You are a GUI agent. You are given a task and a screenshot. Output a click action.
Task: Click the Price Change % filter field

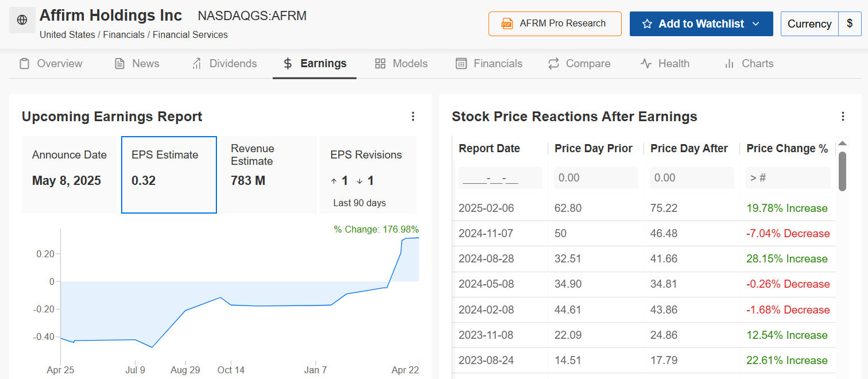pos(788,178)
